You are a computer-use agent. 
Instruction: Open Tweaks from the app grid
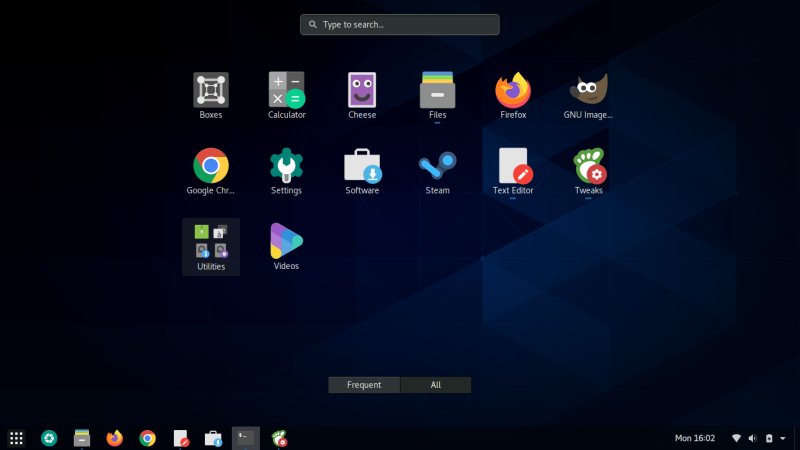[x=589, y=166]
